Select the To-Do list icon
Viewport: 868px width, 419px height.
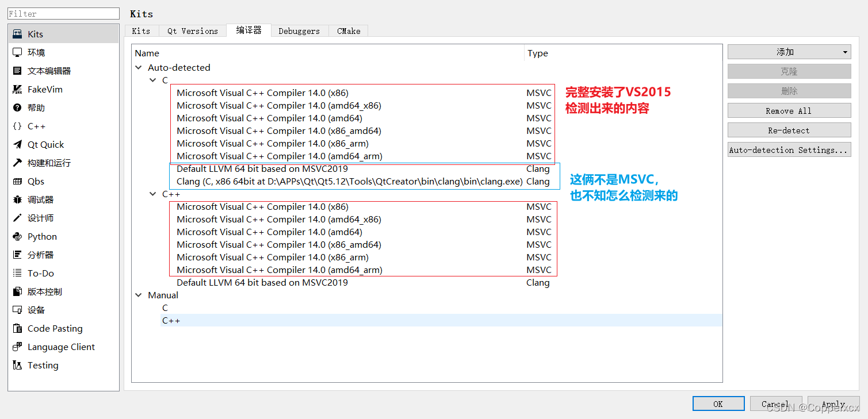click(x=17, y=273)
